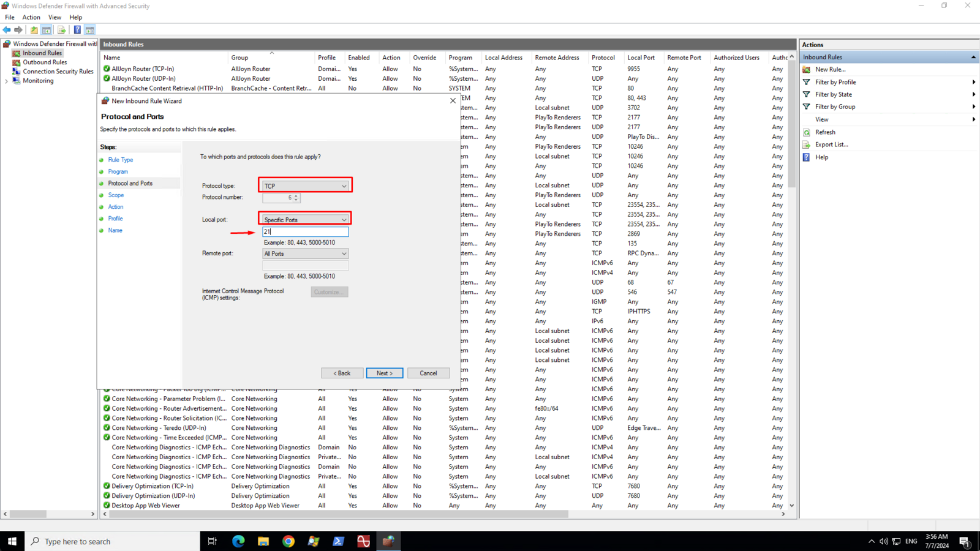Open the Remote port dropdown
980x551 pixels.
[x=305, y=253]
